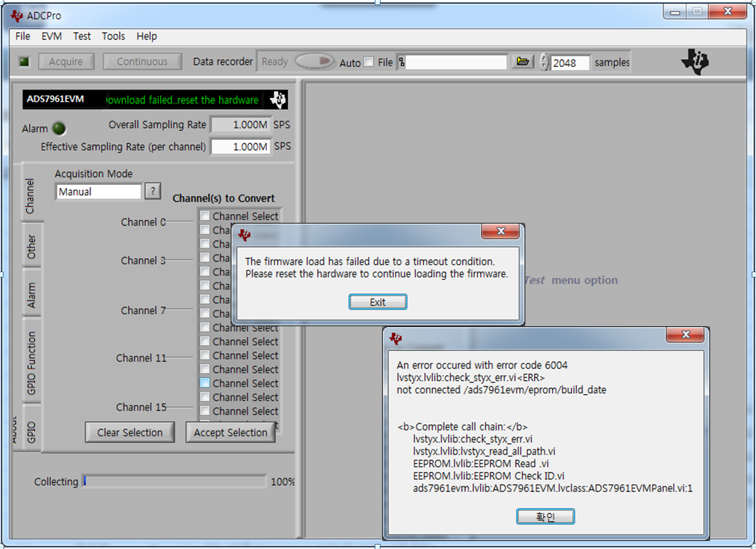Click the green status indicator beside Acquire
The width and height of the screenshot is (756, 549).
pos(24,62)
